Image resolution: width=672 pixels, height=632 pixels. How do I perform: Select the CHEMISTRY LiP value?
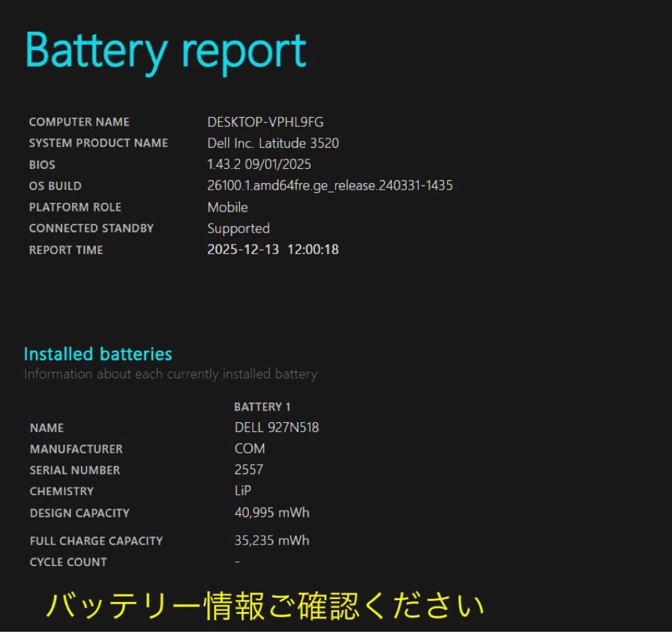pyautogui.click(x=243, y=491)
